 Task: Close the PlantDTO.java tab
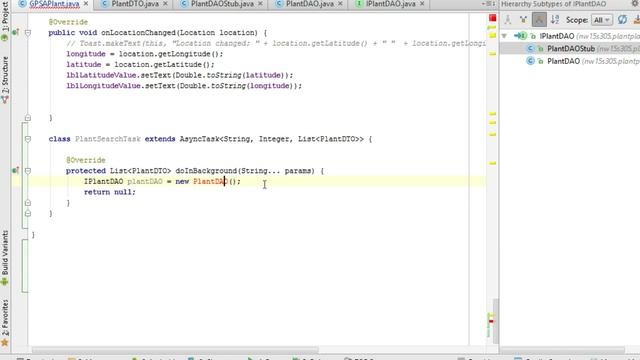pyautogui.click(x=165, y=4)
